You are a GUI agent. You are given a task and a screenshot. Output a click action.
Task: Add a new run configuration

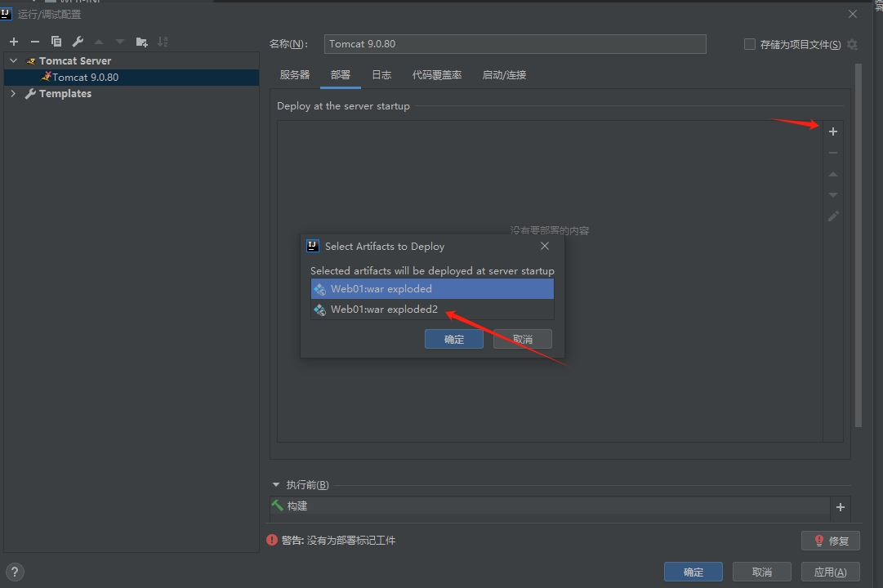[14, 42]
